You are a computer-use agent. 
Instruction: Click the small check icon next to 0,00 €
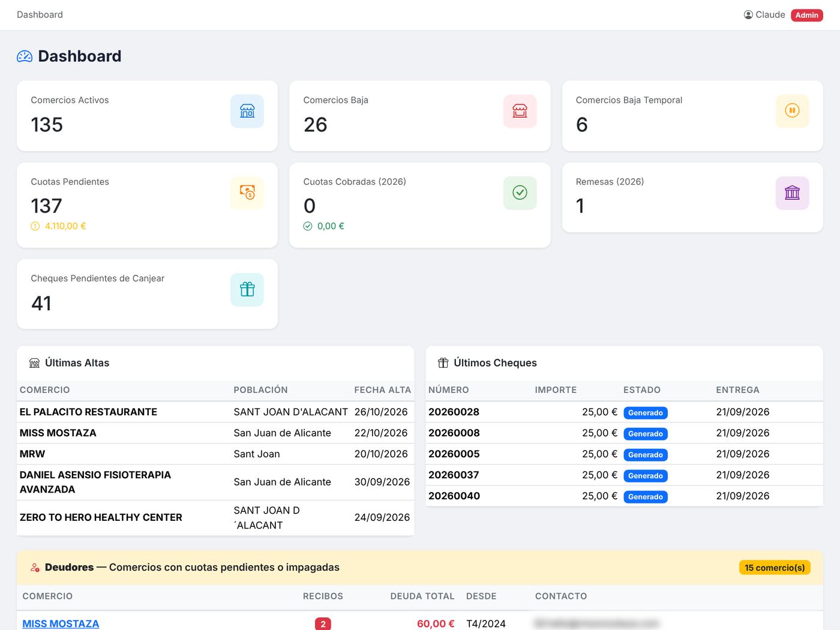308,226
